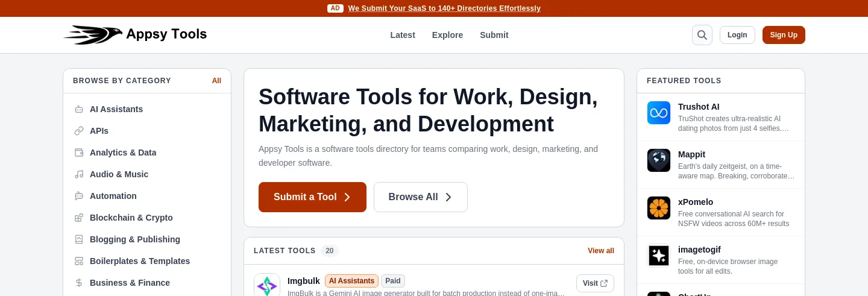
Task: Click the Browse All button
Action: click(x=421, y=197)
